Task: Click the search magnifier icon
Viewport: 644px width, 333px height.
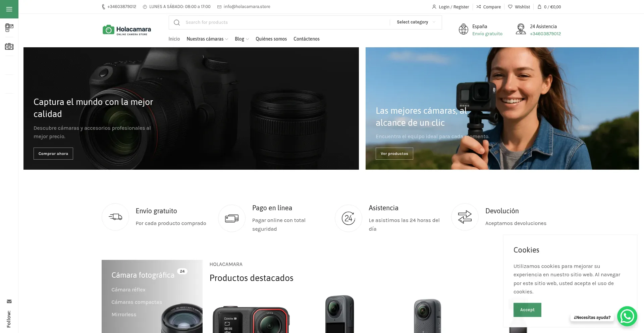Action: click(176, 22)
